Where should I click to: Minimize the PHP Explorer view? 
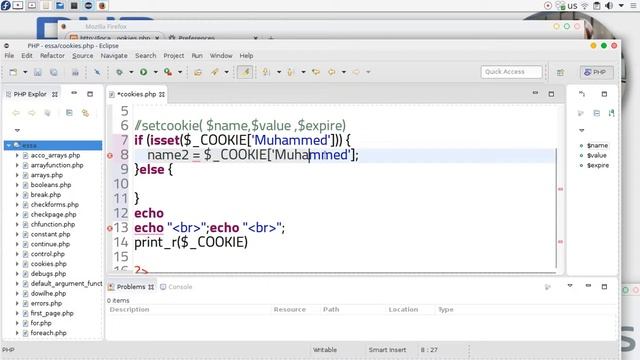[x=74, y=93]
